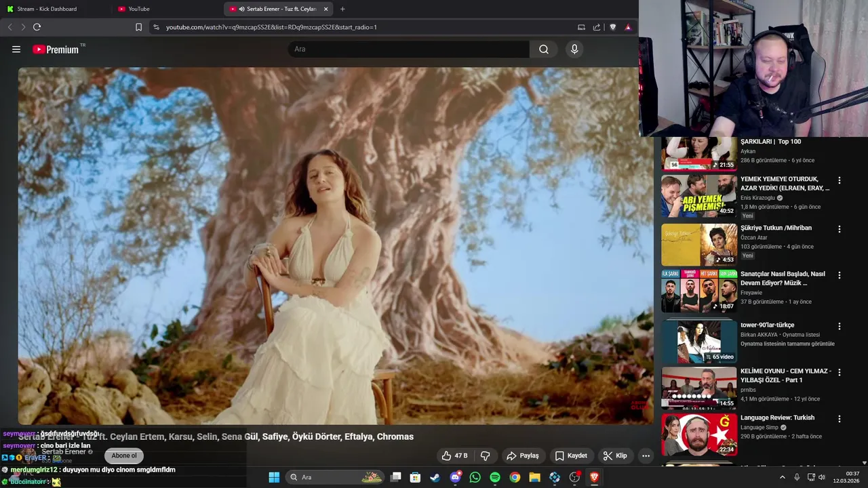The image size is (868, 488).
Task: Go back with browser back arrow
Action: pos(9,27)
